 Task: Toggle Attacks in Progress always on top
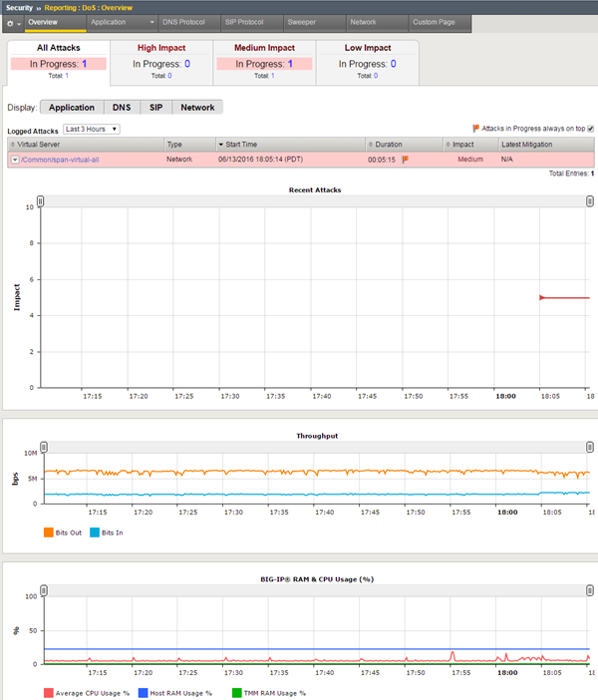click(591, 129)
